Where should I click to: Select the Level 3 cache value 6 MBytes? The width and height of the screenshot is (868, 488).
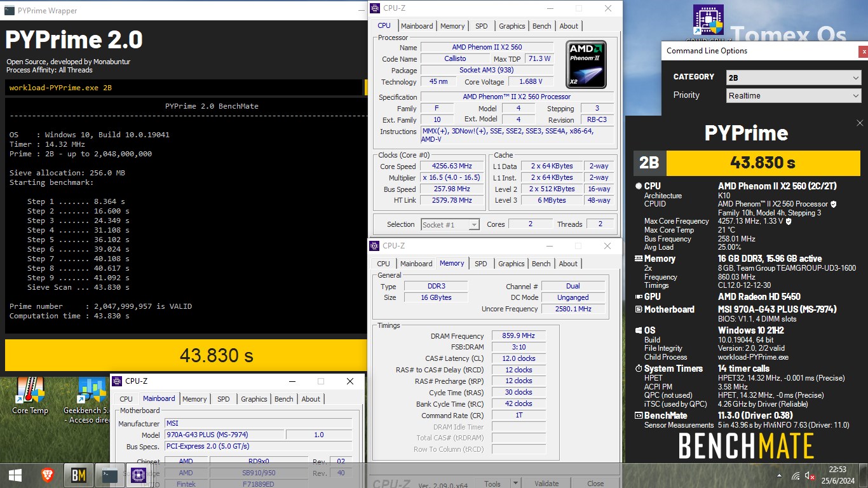pyautogui.click(x=552, y=200)
